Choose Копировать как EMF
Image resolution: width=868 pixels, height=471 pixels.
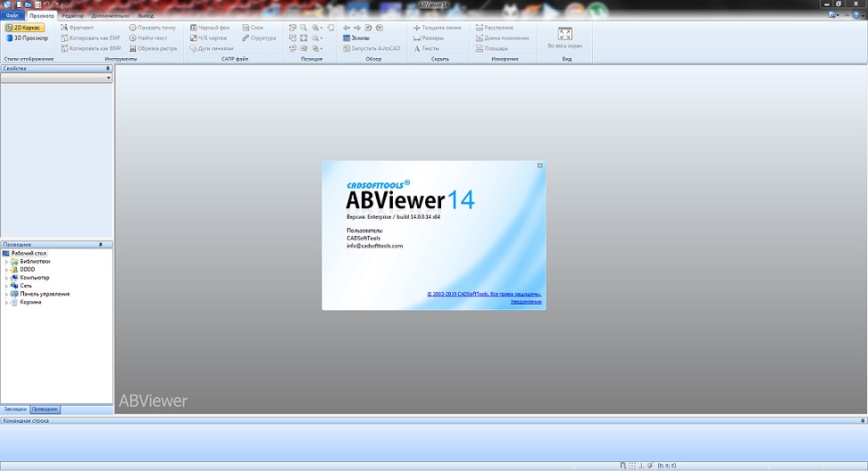pos(90,38)
